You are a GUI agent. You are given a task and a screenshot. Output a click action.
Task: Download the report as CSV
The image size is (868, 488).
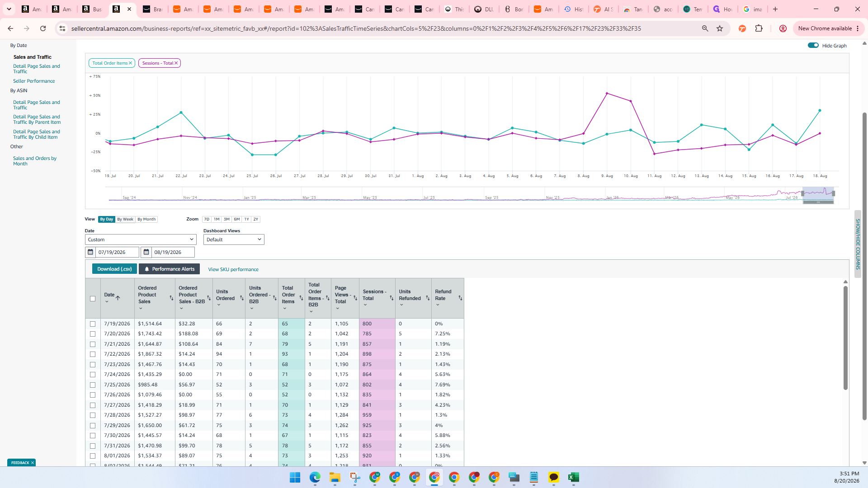[114, 269]
